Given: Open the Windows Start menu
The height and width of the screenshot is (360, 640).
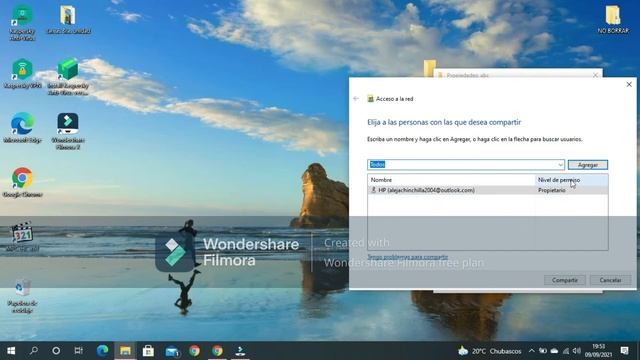Looking at the screenshot, I should point(11,351).
